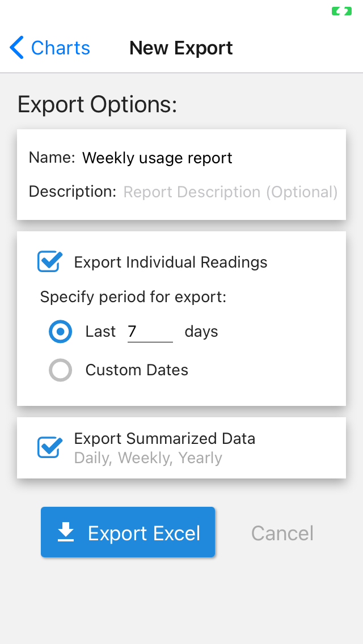The height and width of the screenshot is (644, 363).
Task: Tap the Specify period for export text
Action: click(133, 297)
